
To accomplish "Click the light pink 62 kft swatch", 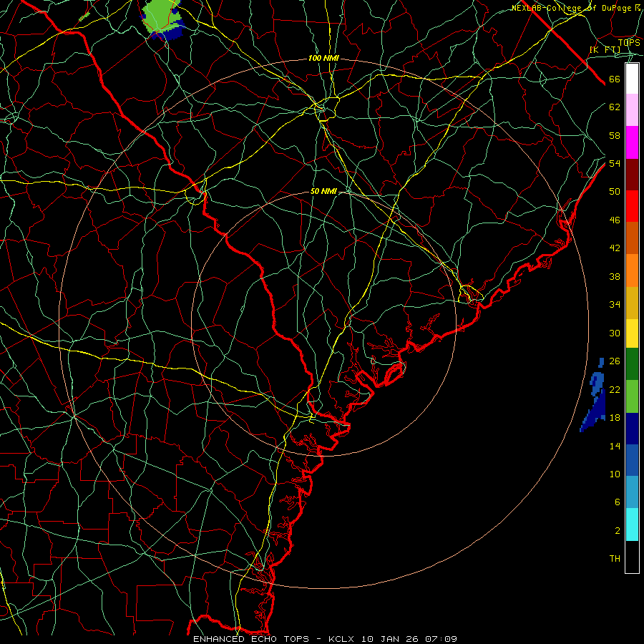I will coord(632,110).
